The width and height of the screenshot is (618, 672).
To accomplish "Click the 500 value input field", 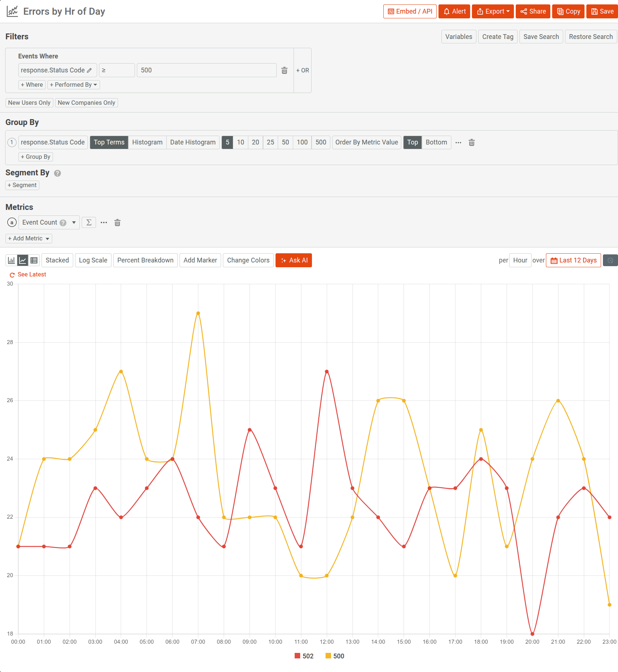I will (206, 70).
